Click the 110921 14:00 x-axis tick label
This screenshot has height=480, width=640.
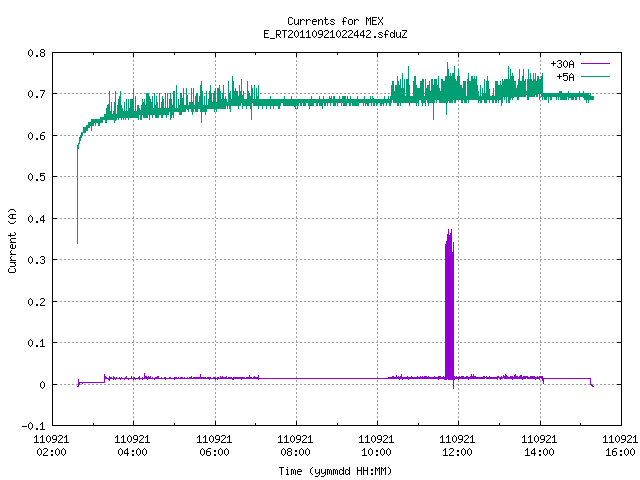tap(539, 446)
